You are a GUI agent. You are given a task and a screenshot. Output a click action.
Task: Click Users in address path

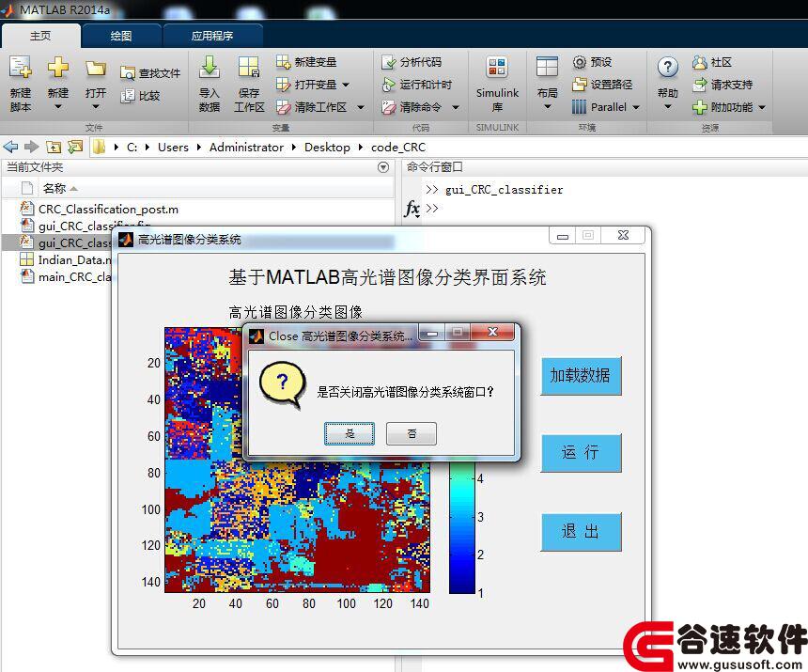point(173,148)
